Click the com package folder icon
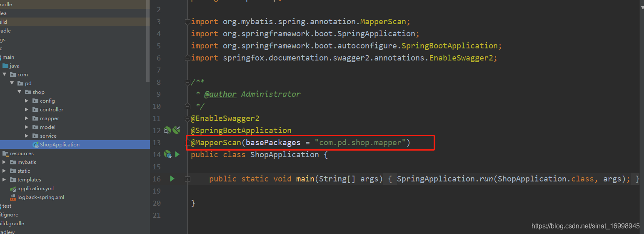 [x=13, y=75]
